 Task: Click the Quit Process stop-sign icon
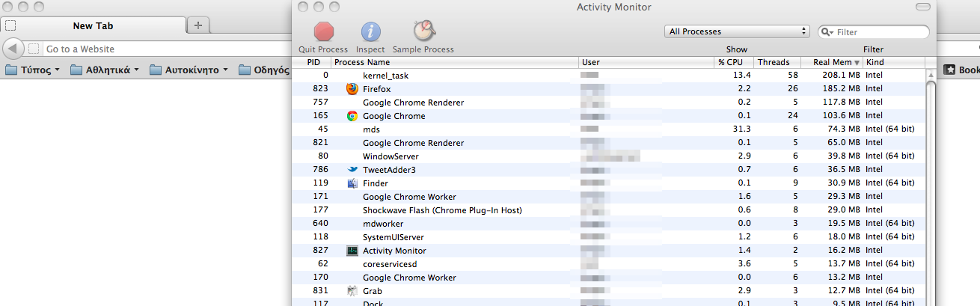(x=324, y=31)
